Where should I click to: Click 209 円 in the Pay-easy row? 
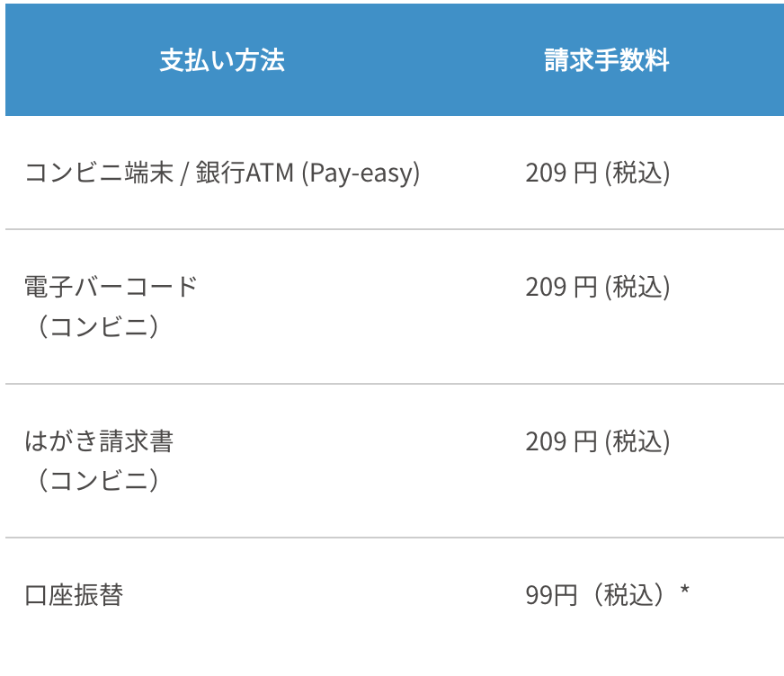pyautogui.click(x=561, y=173)
